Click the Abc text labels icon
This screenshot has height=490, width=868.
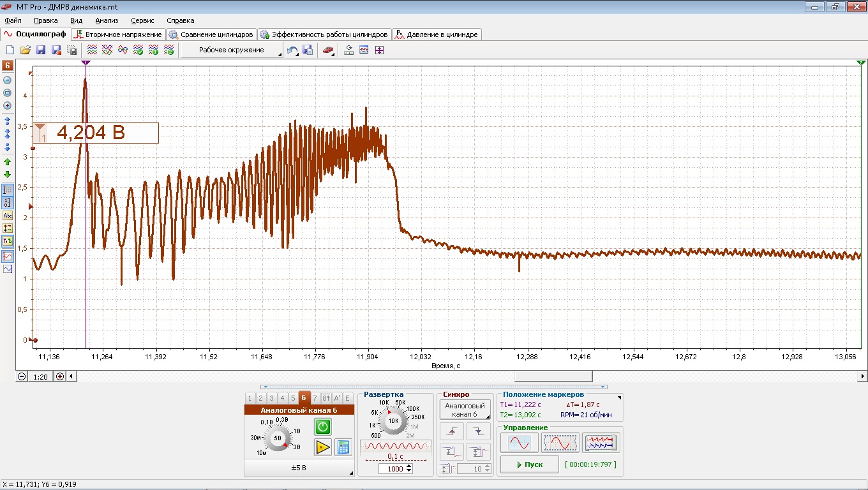[8, 216]
